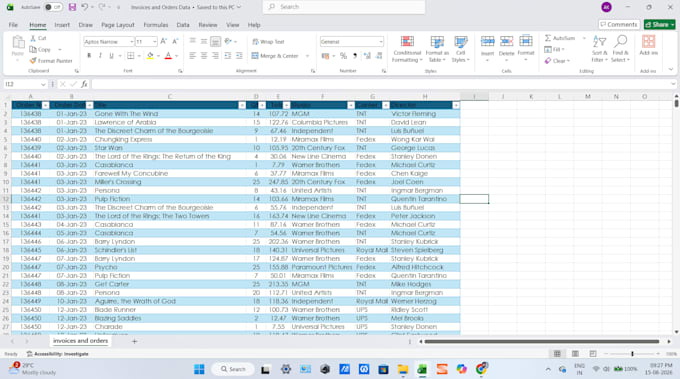680x379 pixels.
Task: Click Top Align icon in Alignment group
Action: [193, 41]
